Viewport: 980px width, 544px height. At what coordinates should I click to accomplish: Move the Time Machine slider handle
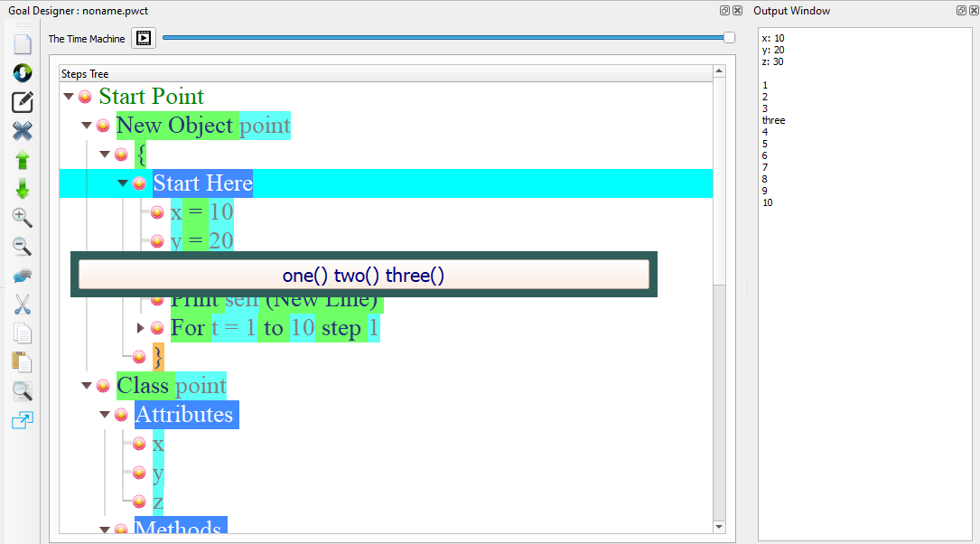(x=728, y=38)
